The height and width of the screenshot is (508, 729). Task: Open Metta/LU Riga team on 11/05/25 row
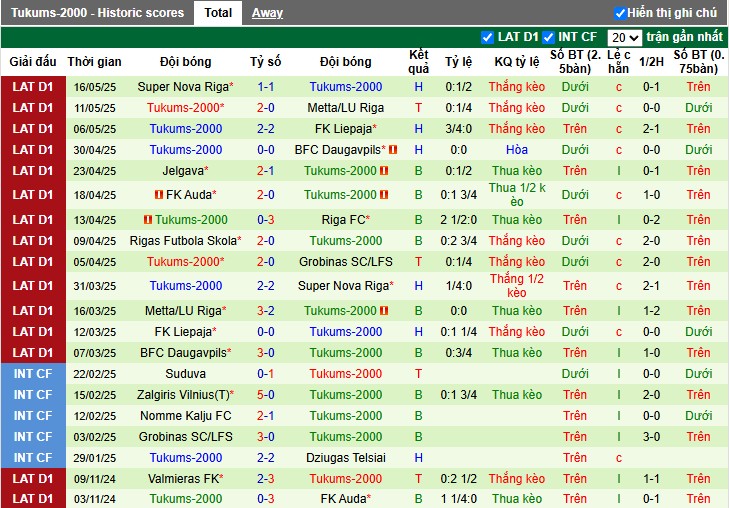345,108
